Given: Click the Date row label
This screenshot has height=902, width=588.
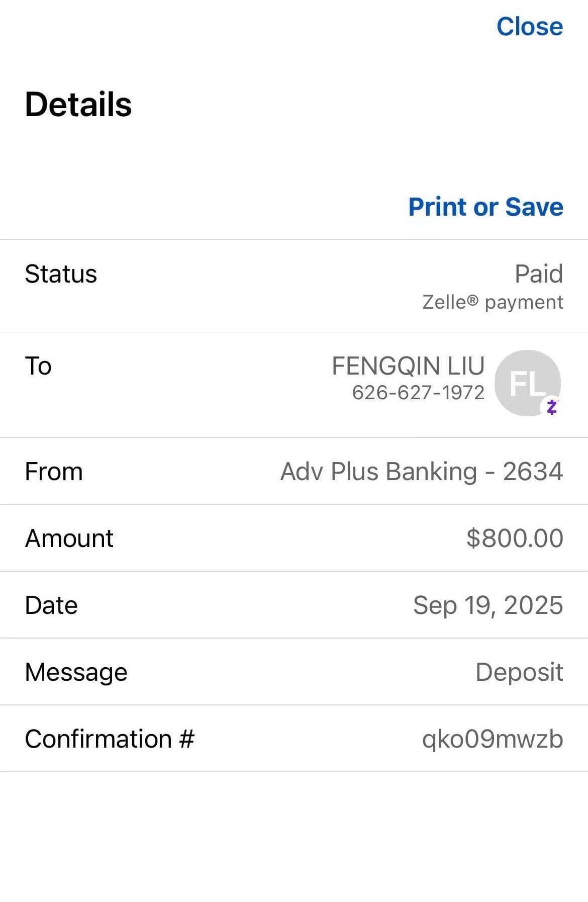Looking at the screenshot, I should click(51, 605).
